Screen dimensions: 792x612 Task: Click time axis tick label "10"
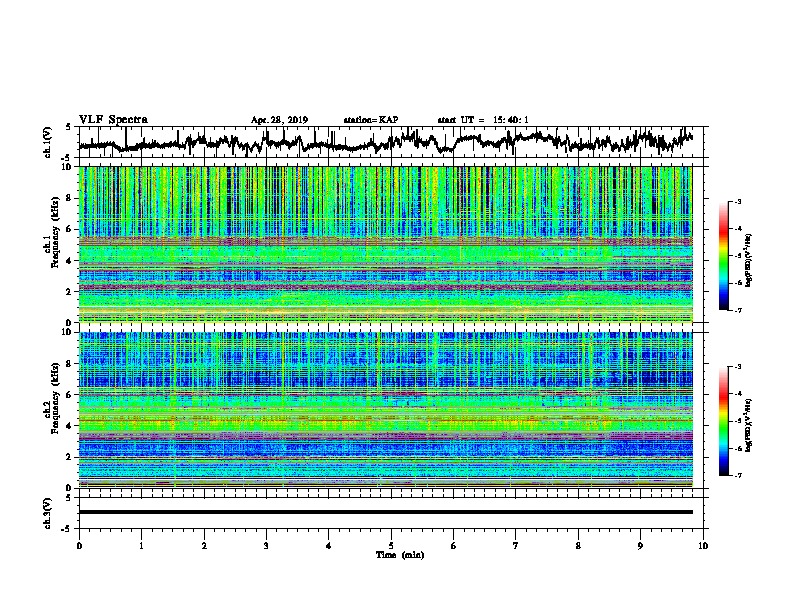(x=703, y=546)
